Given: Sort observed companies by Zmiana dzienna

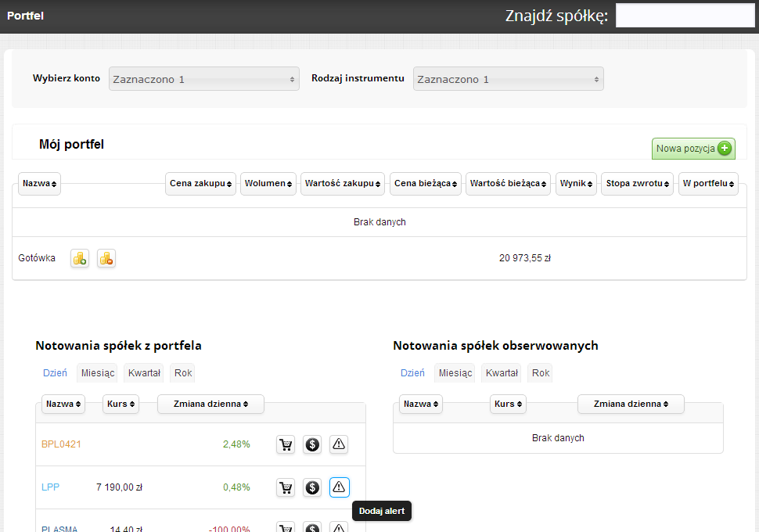Looking at the screenshot, I should [631, 404].
